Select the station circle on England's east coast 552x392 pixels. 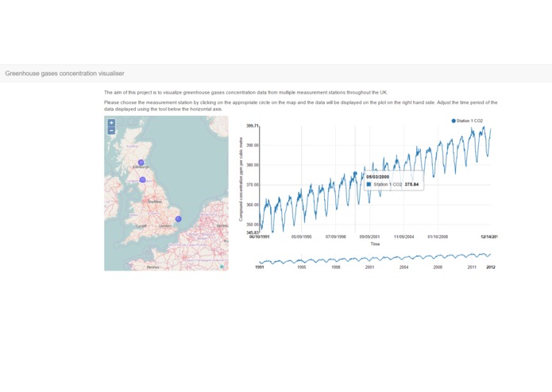(179, 219)
